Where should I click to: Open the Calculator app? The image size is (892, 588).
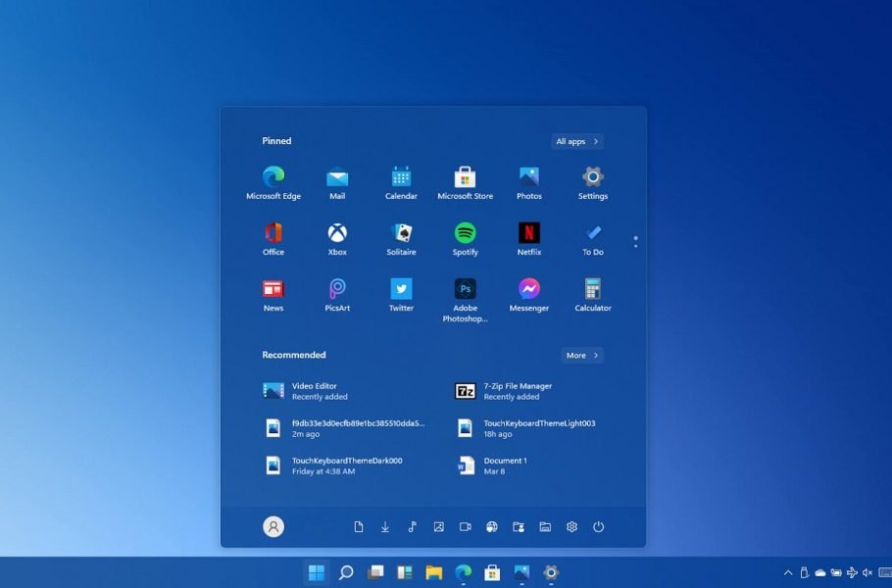[593, 295]
